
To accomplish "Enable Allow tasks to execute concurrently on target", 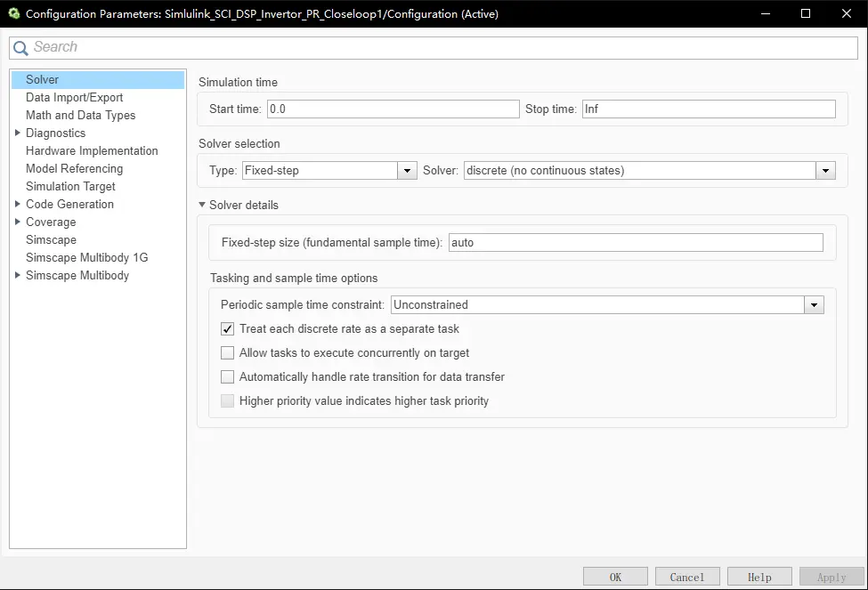I will click(228, 353).
